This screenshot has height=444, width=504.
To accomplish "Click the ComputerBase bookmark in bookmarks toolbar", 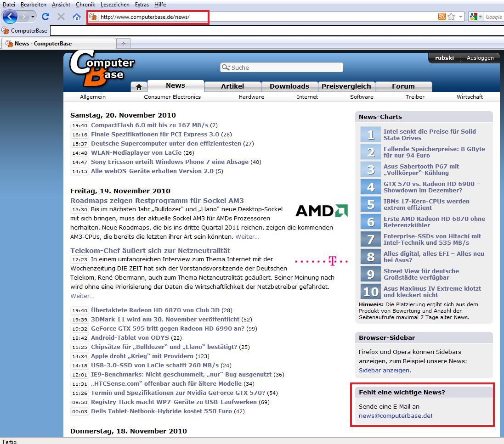I will click(24, 30).
